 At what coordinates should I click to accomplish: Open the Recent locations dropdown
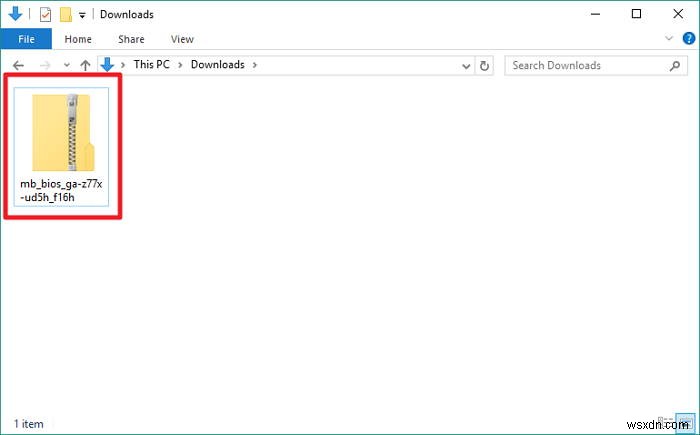coord(66,66)
